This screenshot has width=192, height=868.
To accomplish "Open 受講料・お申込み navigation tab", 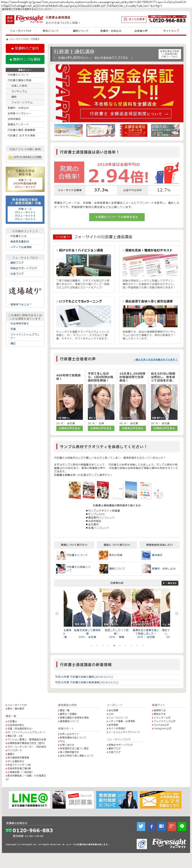I will pos(111,31).
